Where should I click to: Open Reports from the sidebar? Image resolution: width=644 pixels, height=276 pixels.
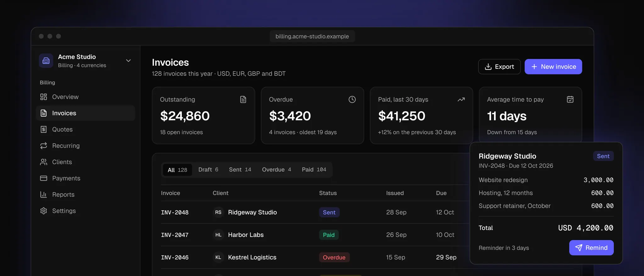point(86,195)
